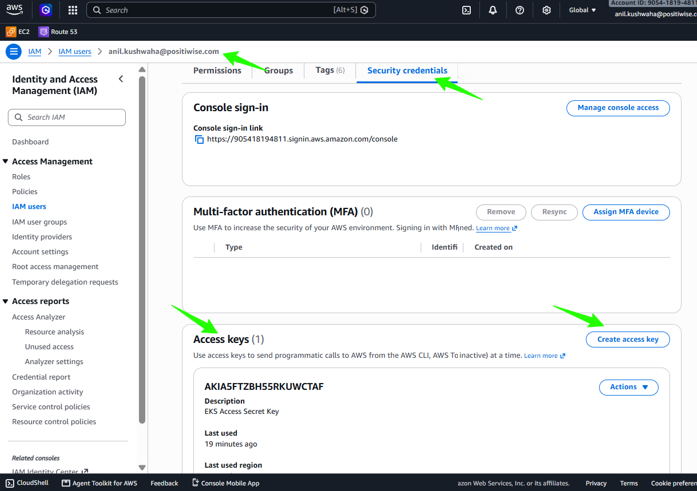Viewport: 697px width, 491px height.
Task: Open IAM user groups in sidebar
Action: pos(39,222)
